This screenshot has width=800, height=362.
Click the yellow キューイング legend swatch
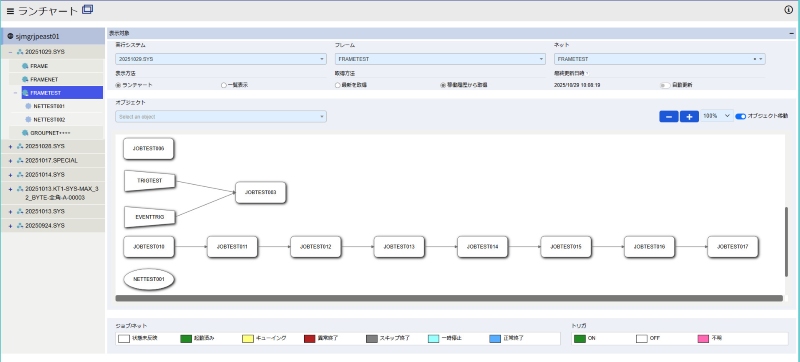click(x=247, y=339)
